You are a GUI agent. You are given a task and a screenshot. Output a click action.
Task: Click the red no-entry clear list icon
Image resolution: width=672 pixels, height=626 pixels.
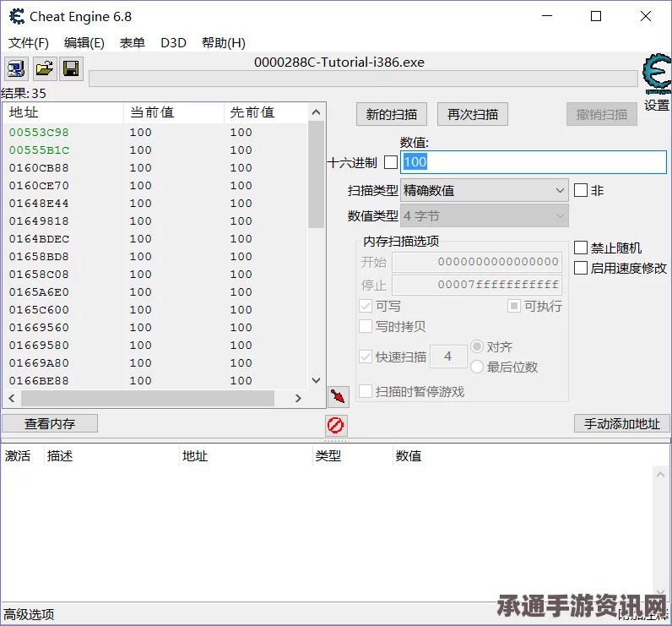point(335,425)
